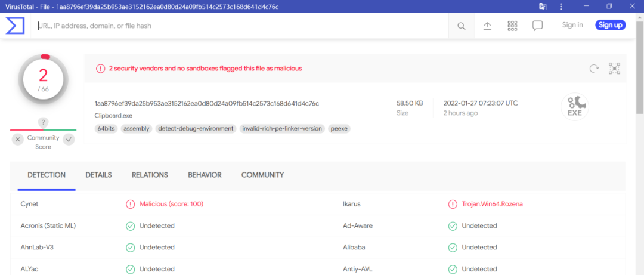This screenshot has height=275, width=644.
Task: Click the alert icon beside Trojan.Win64.Rozena
Action: point(453,204)
